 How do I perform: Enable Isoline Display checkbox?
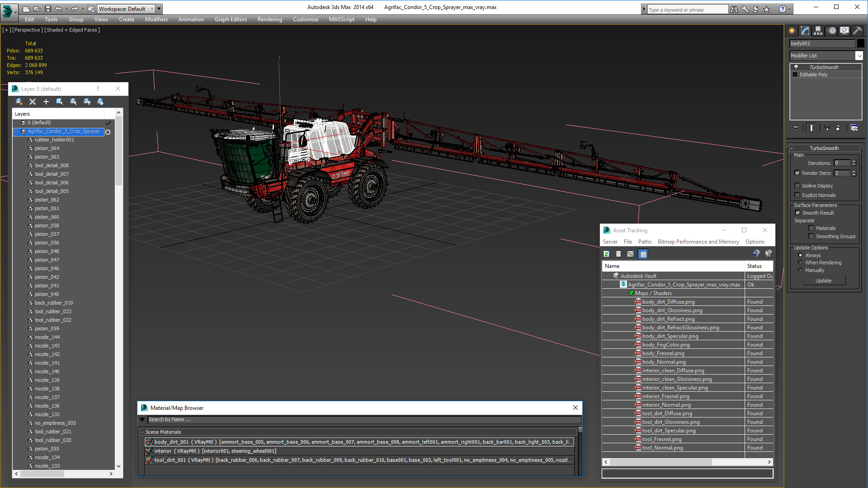(797, 185)
